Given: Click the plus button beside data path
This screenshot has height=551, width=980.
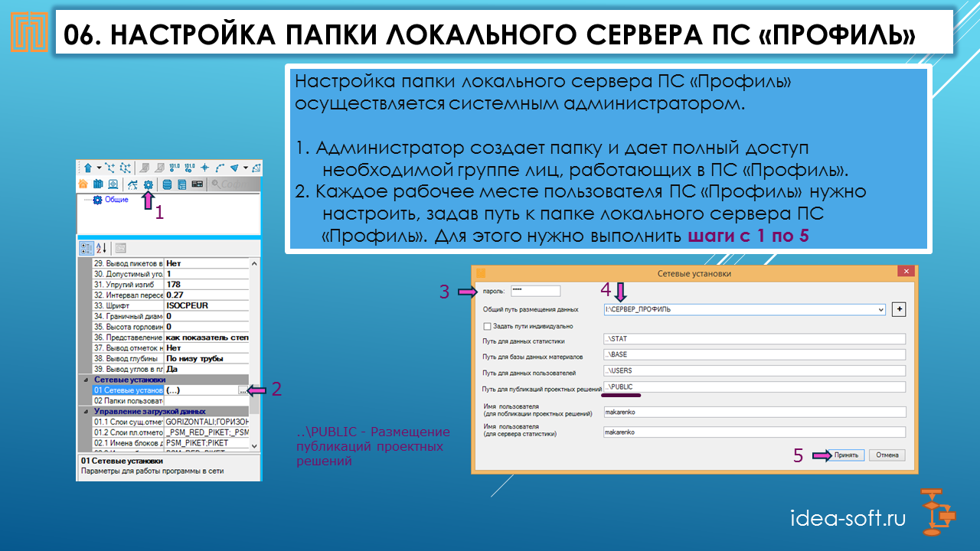Looking at the screenshot, I should click(x=900, y=309).
